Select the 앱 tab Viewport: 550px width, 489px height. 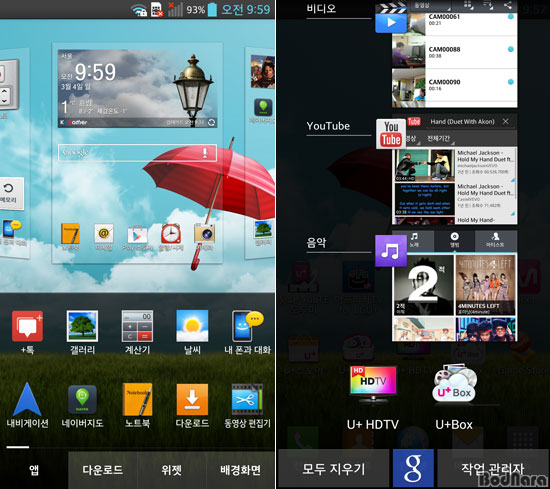[34, 470]
